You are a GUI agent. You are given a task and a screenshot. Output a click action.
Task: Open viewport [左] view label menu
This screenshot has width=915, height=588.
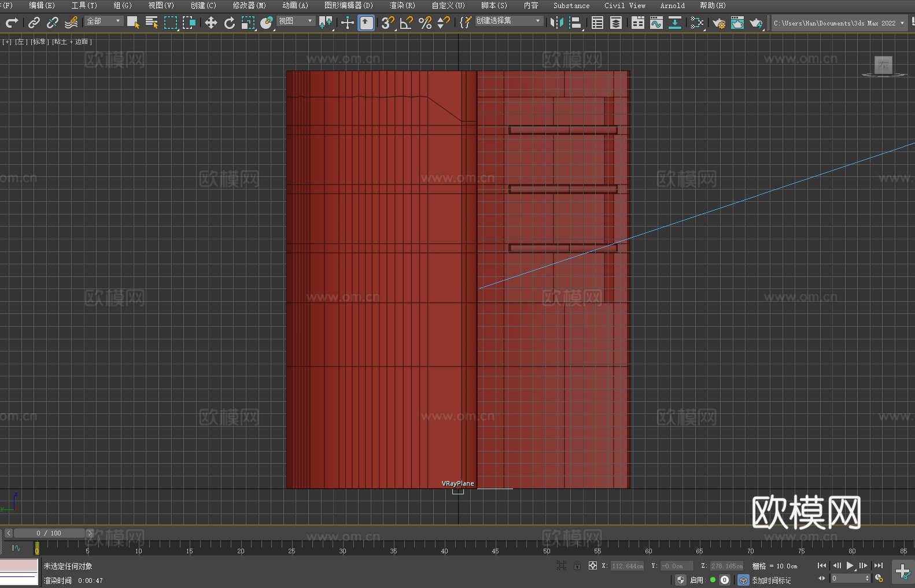(21, 42)
